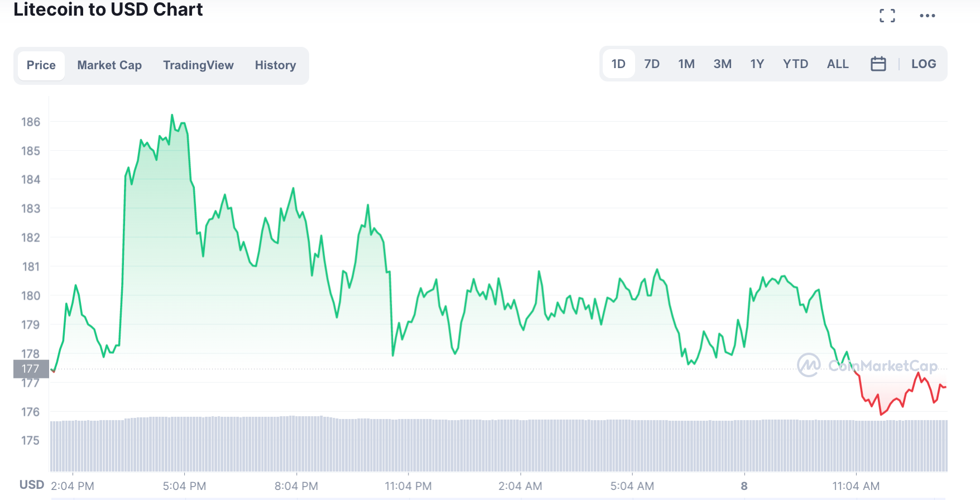Image resolution: width=980 pixels, height=500 pixels.
Task: Open the calendar date range picker
Action: click(x=878, y=64)
